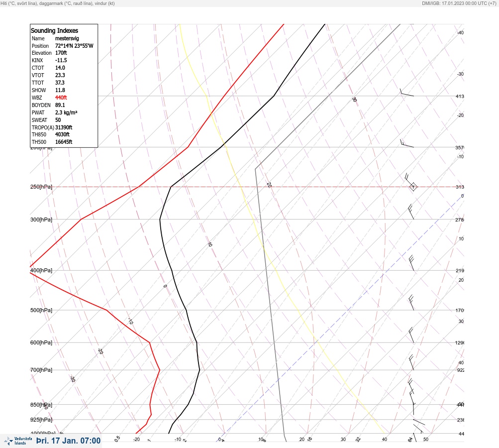Viewport: 499px width, 448px height.
Task: Click the VTOT value 23.3
Action: [x=60, y=75]
